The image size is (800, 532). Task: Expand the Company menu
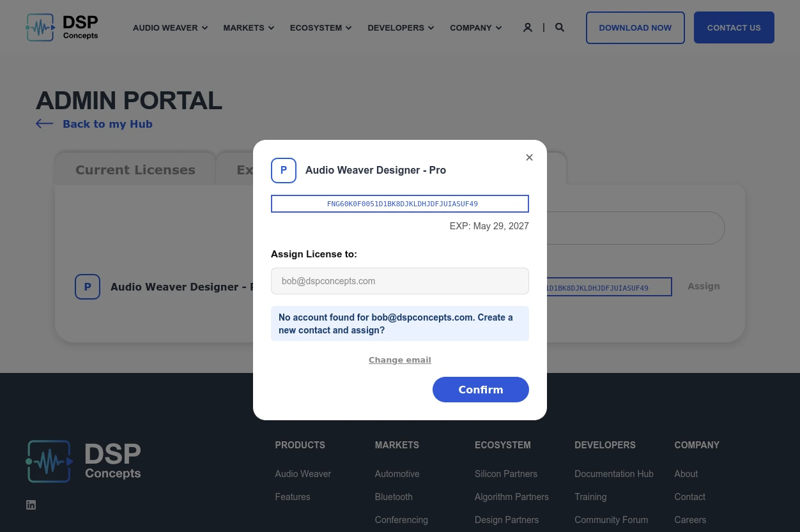tap(475, 27)
